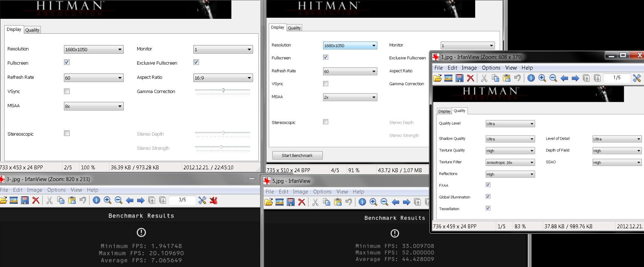Viewport: 644px width, 267px height.
Task: Click blue Information icon in 1.jpg window toolbar
Action: click(x=531, y=78)
